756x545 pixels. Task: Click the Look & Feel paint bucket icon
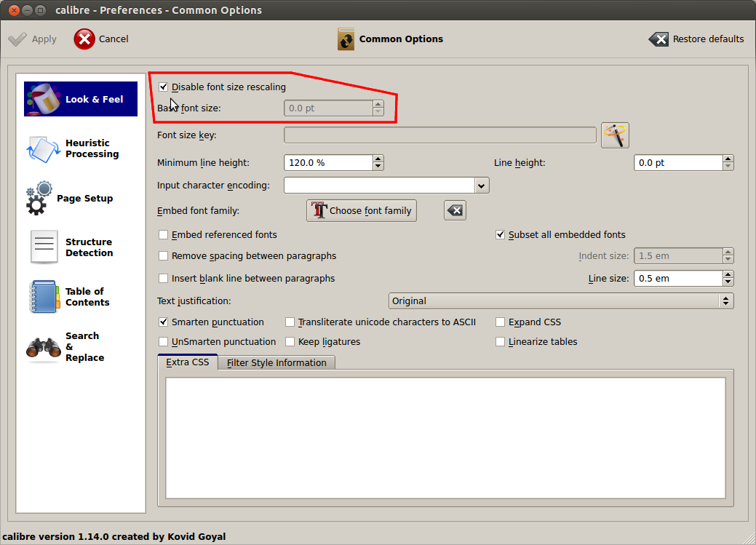pos(44,99)
